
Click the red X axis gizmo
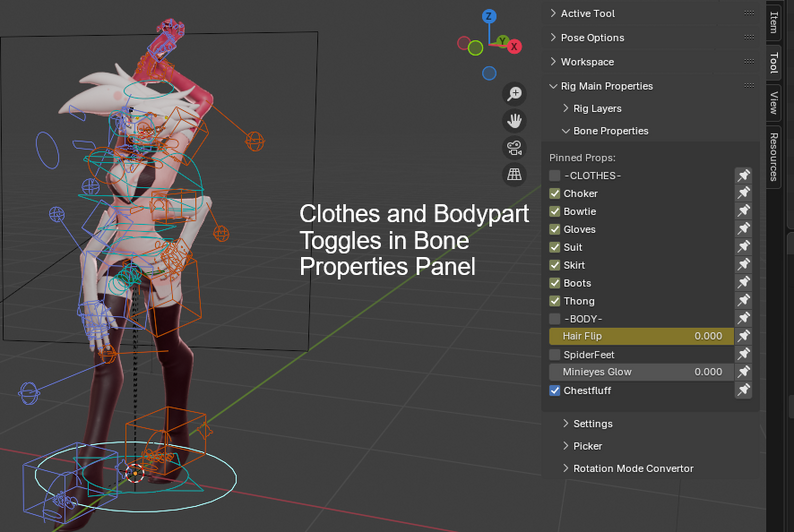coord(514,47)
